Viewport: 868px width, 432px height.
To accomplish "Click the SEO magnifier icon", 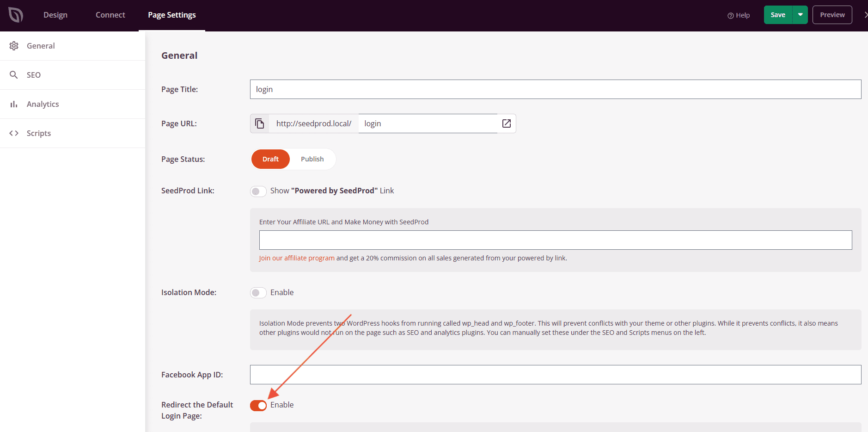I will [14, 75].
